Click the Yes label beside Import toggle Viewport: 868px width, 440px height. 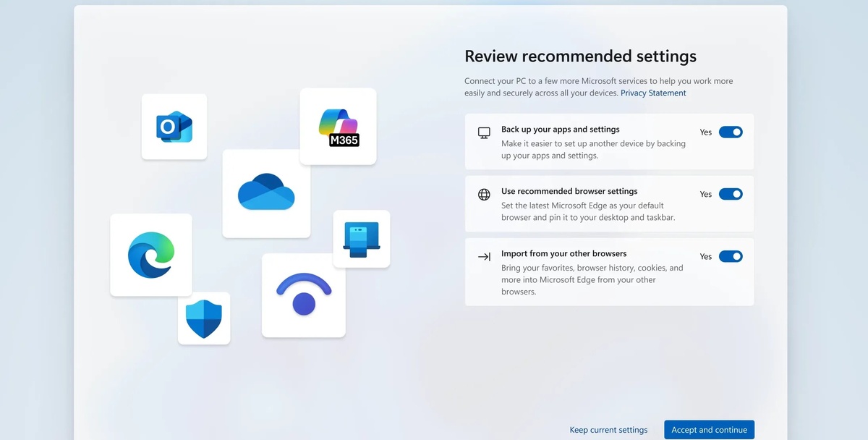706,257
